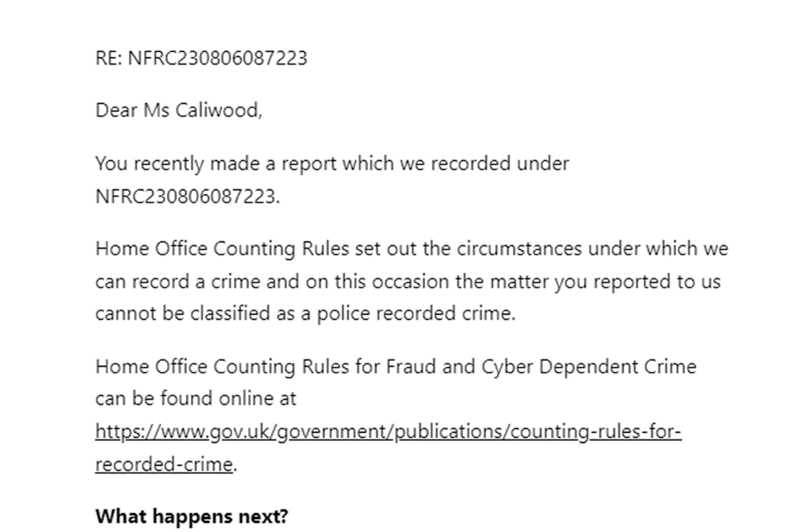Image resolution: width=805 pixels, height=532 pixels.
Task: Click the word 'Fraud'
Action: click(x=410, y=367)
